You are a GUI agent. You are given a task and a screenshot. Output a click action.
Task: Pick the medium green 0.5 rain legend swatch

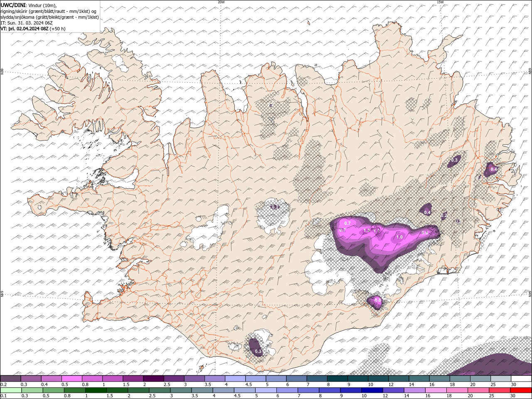pos(53,390)
